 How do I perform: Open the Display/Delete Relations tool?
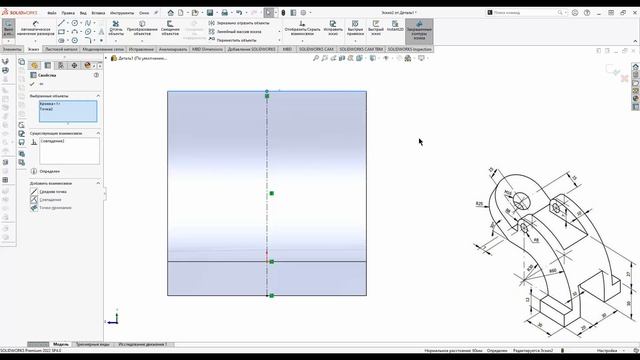pyautogui.click(x=302, y=29)
